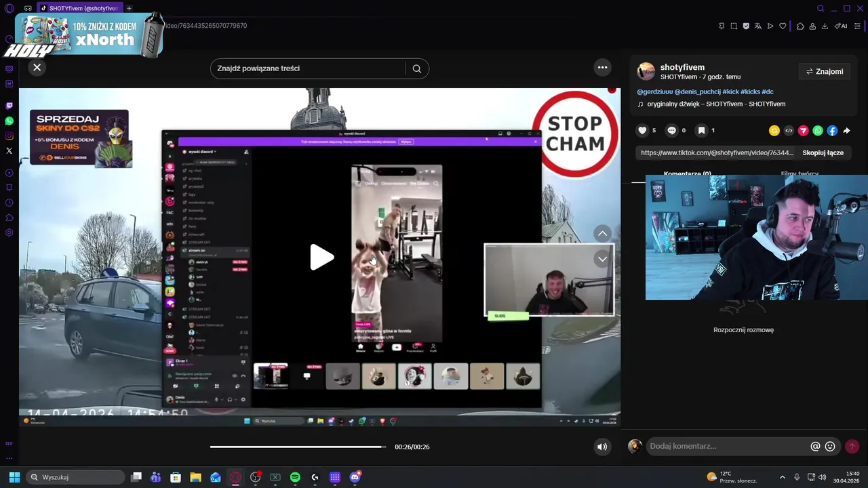
Task: Get the embed code icon
Action: pyautogui.click(x=789, y=130)
